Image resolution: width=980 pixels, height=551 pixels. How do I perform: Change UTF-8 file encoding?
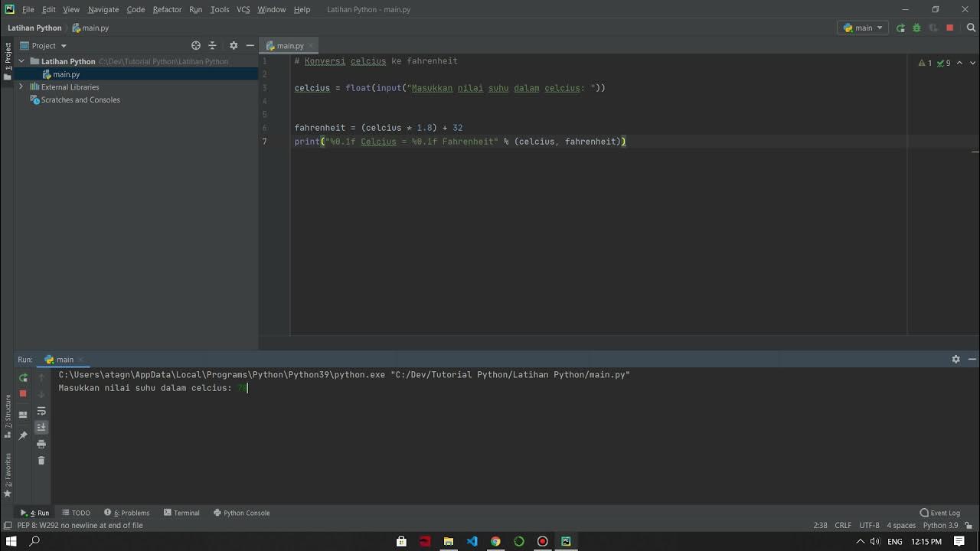[x=869, y=525]
